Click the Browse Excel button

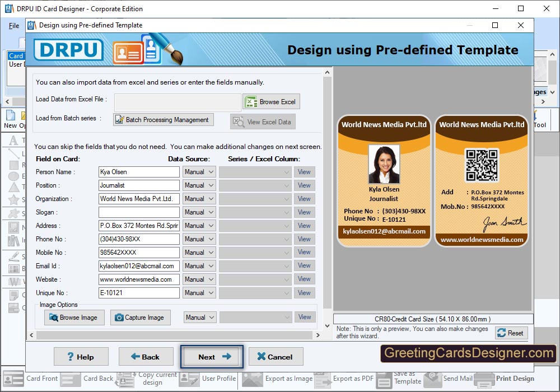(x=272, y=102)
